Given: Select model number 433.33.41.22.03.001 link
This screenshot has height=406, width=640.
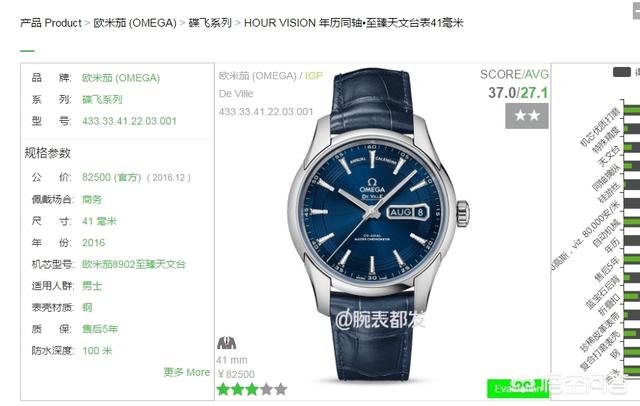Looking at the screenshot, I should [129, 121].
